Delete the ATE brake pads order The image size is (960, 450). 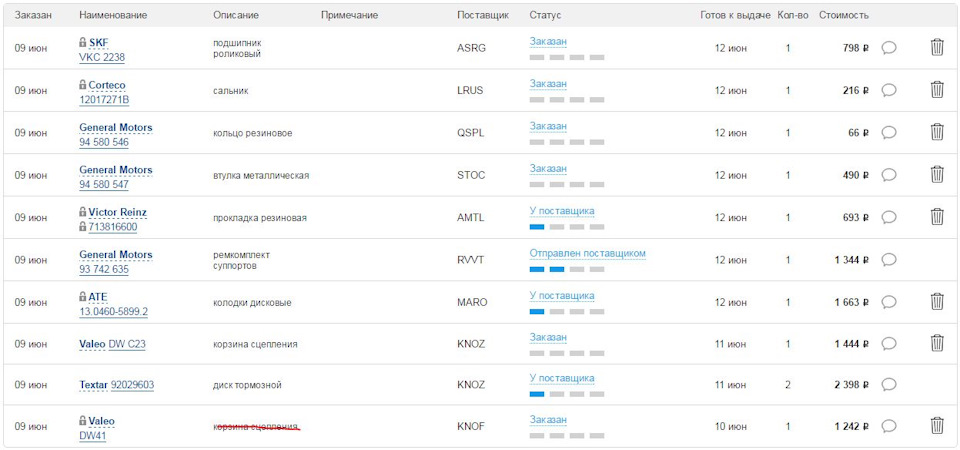pos(937,301)
